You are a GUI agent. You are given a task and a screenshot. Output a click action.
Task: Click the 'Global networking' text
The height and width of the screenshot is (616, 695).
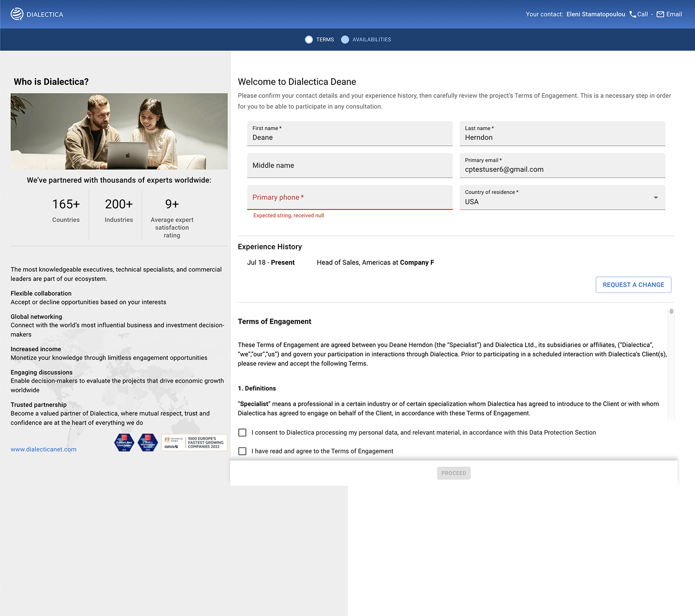click(x=36, y=316)
